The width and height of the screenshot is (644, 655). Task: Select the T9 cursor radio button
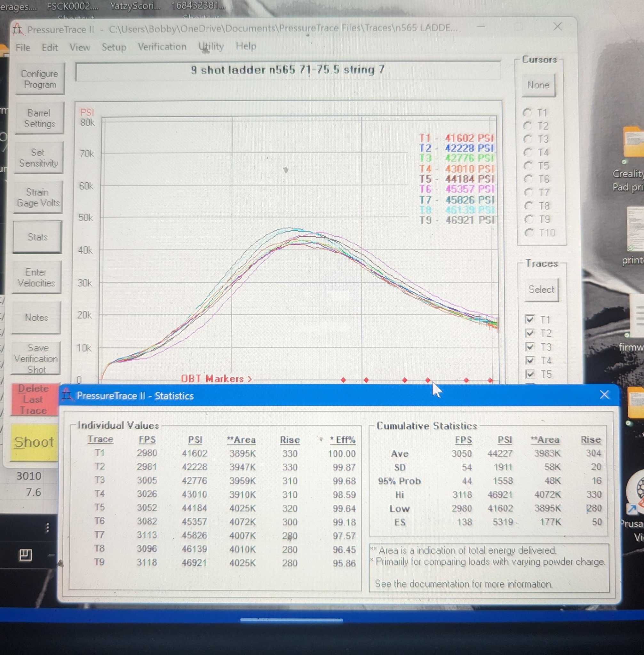529,219
